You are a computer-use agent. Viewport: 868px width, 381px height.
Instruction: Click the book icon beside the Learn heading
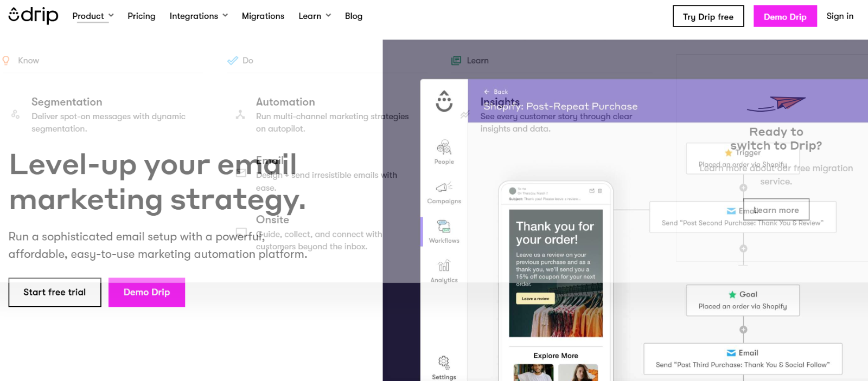coord(456,60)
